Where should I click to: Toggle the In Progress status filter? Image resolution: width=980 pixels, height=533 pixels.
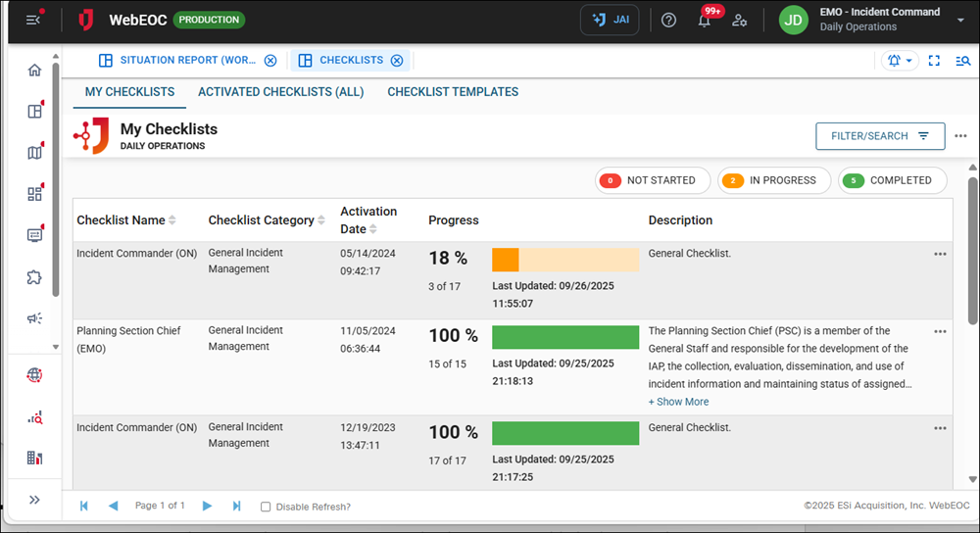[774, 180]
